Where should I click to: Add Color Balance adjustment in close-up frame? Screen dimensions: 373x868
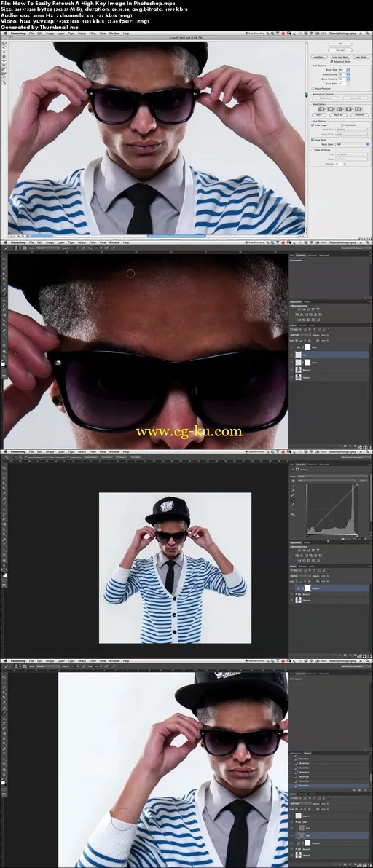pos(302,315)
